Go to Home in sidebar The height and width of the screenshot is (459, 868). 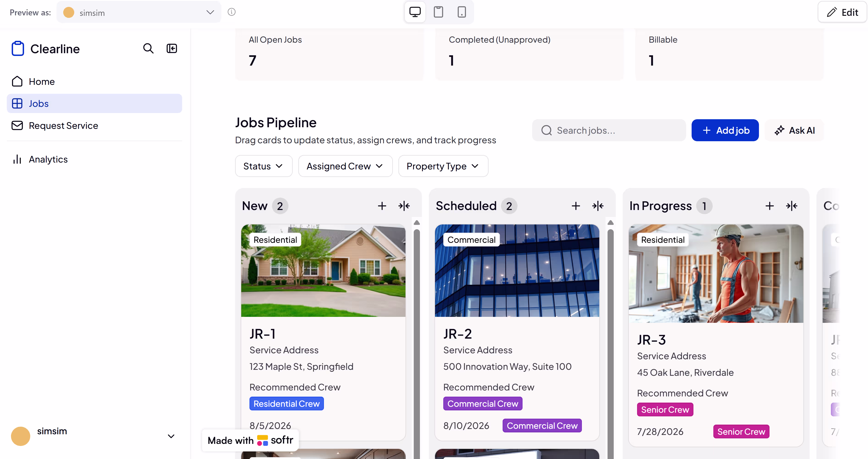click(x=94, y=82)
